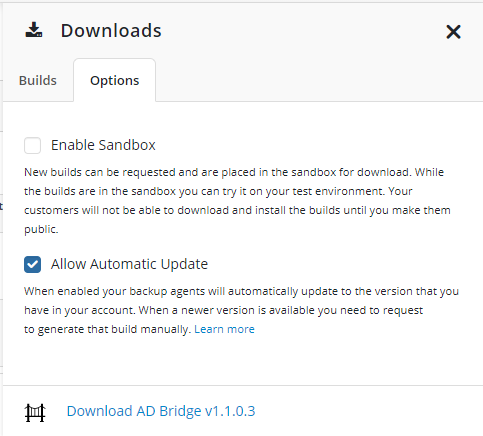Click the Downloads panel heading text
This screenshot has height=436, width=483.
111,31
